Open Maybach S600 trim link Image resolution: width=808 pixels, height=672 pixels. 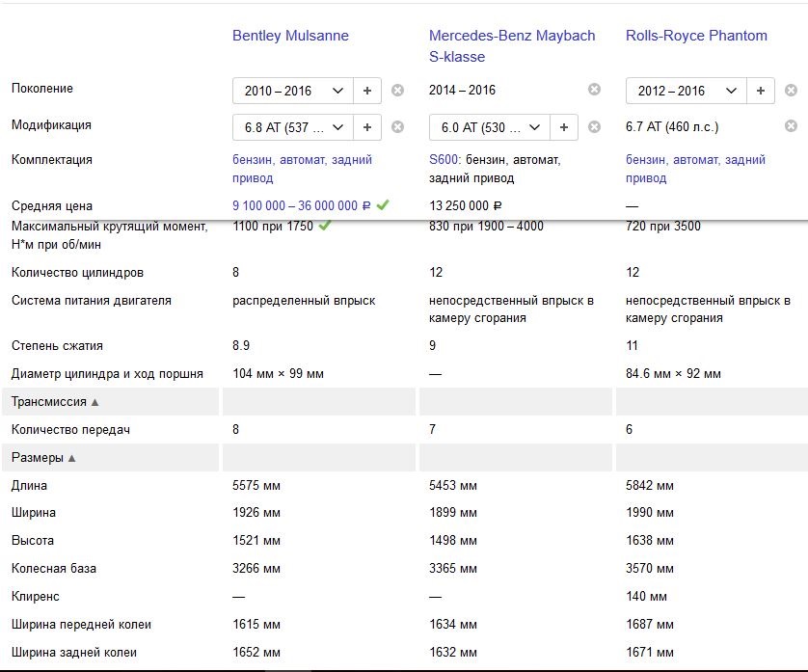point(446,160)
